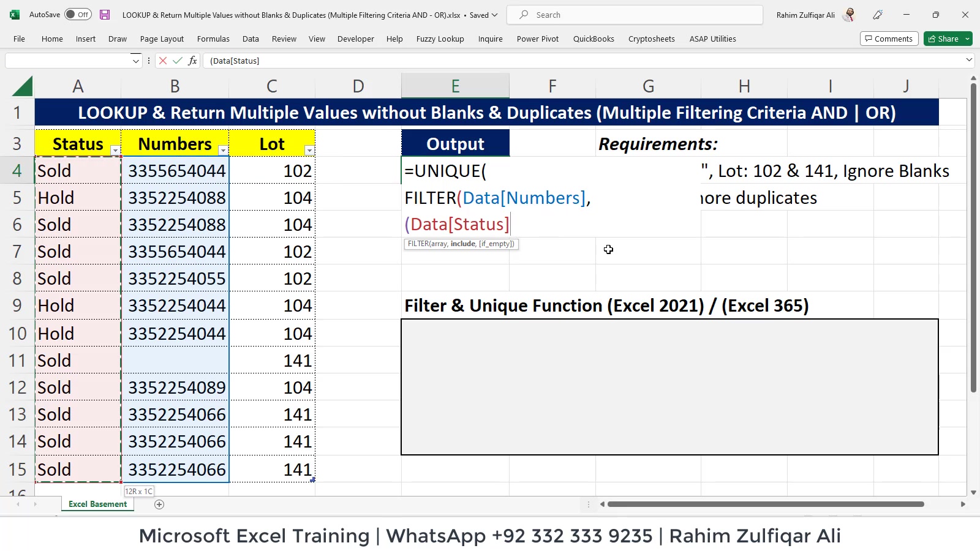Click the Select All corner triangle

[x=23, y=86]
